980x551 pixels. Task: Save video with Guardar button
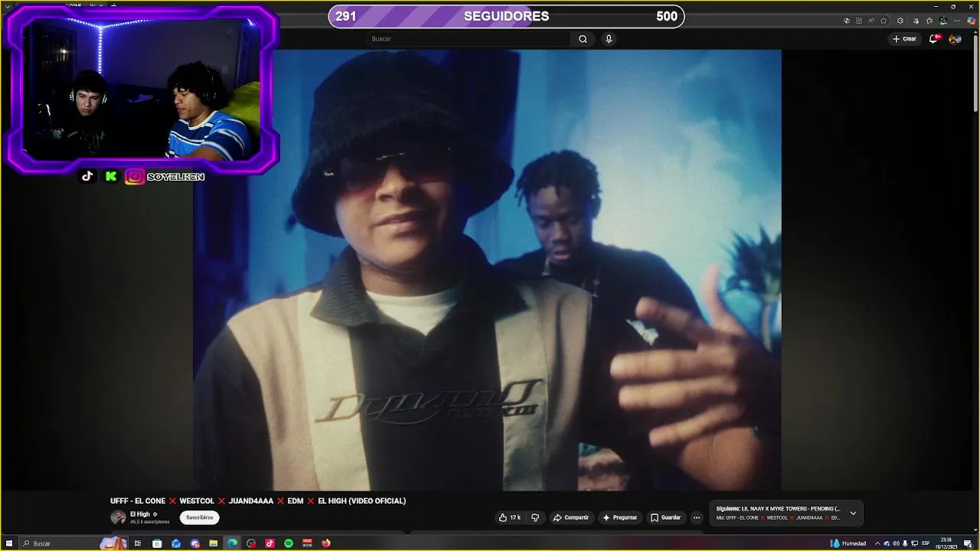coord(665,517)
